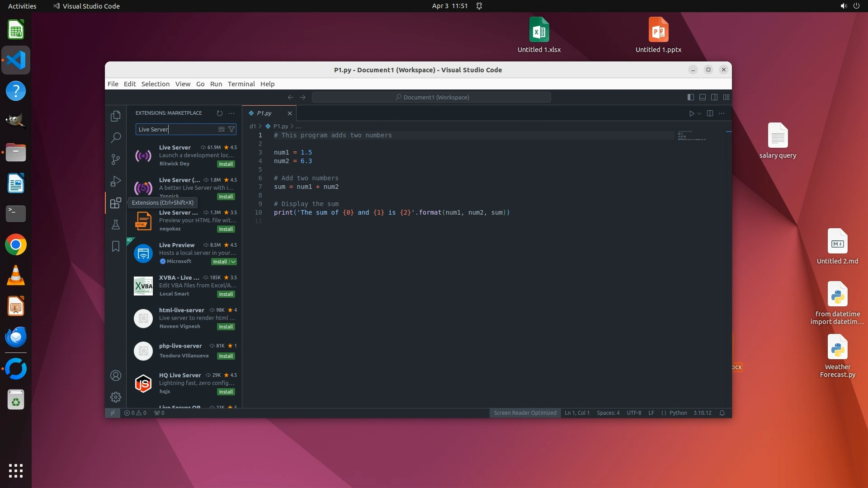Open Run and Debug view
Screen dimensions: 868x488
[116, 181]
